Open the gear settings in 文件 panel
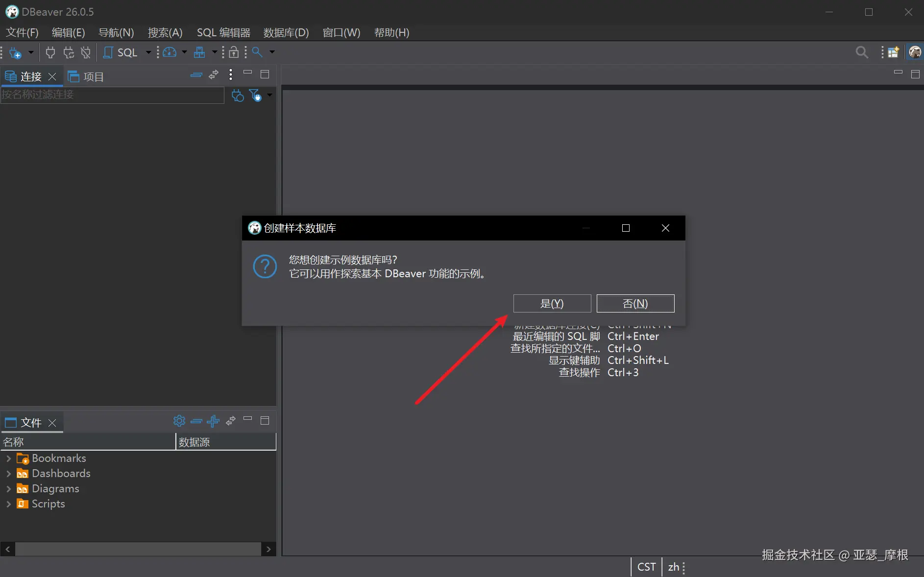Viewport: 924px width, 577px height. (x=179, y=421)
